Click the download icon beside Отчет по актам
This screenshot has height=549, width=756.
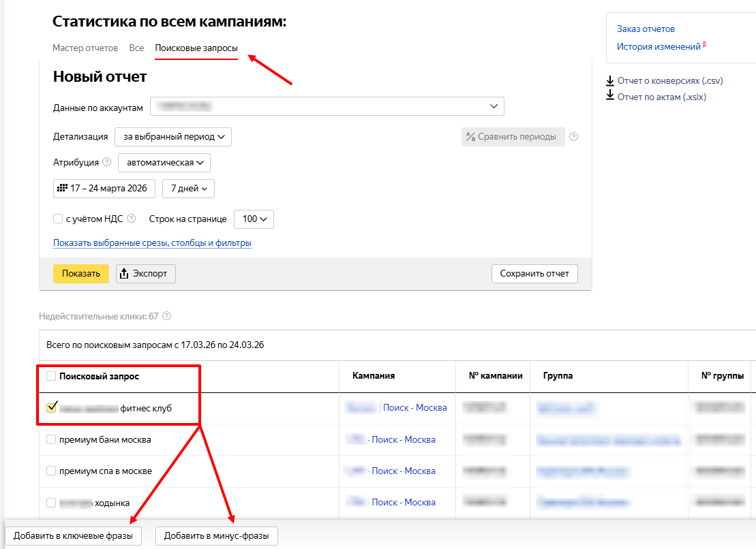pos(610,95)
